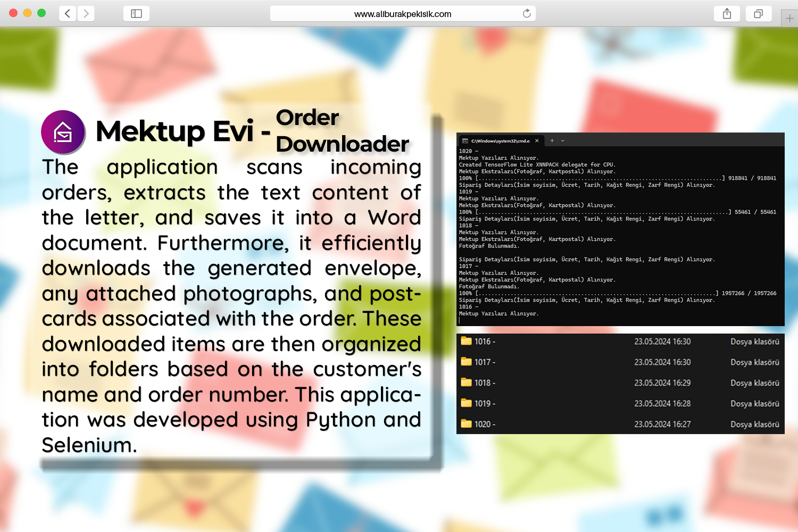The image size is (798, 532).
Task: Close the cmd.exe terminal tab
Action: [x=537, y=141]
